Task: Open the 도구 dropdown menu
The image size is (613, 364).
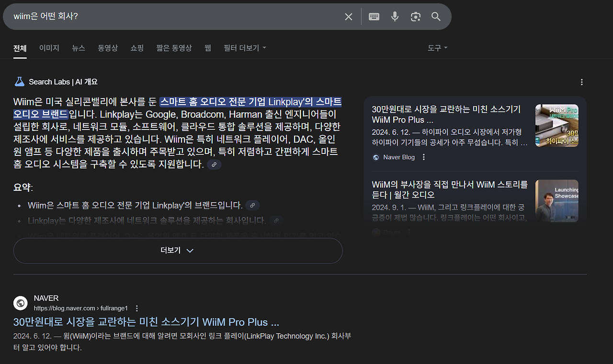Action: tap(438, 48)
